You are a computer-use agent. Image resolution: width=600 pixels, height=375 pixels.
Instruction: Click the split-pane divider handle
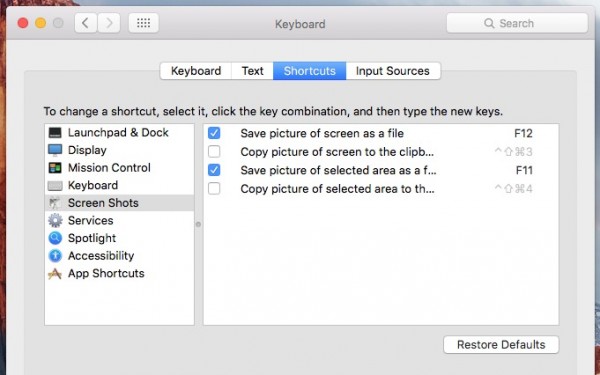tap(198, 224)
